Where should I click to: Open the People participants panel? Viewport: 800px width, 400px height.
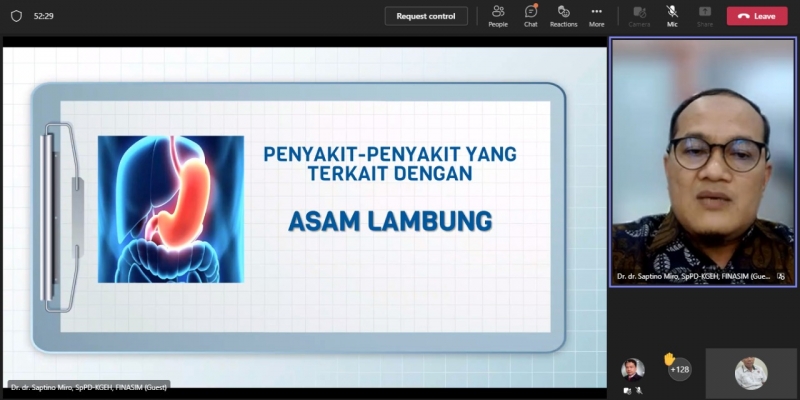click(x=497, y=15)
